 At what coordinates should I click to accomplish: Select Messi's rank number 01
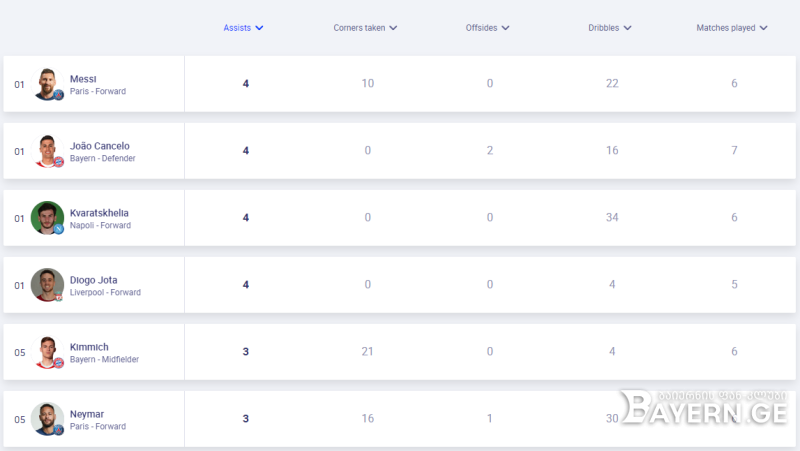coord(19,85)
